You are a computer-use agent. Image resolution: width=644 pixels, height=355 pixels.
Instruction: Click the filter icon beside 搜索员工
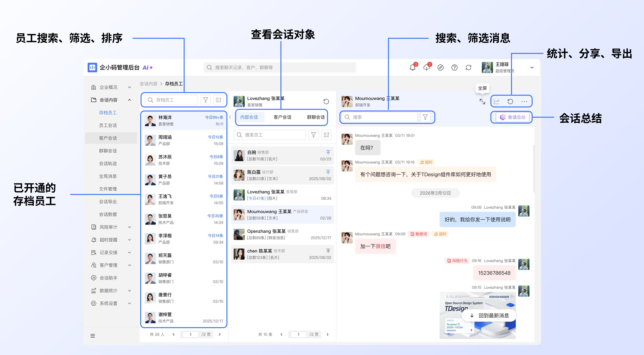coord(313,135)
